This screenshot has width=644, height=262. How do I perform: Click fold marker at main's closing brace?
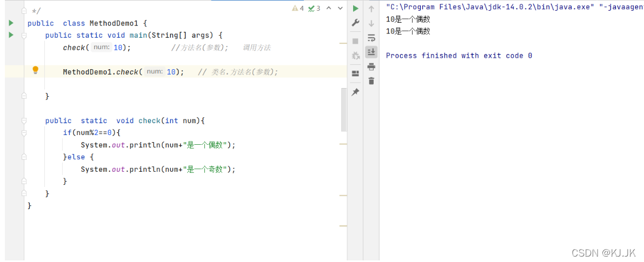point(24,96)
